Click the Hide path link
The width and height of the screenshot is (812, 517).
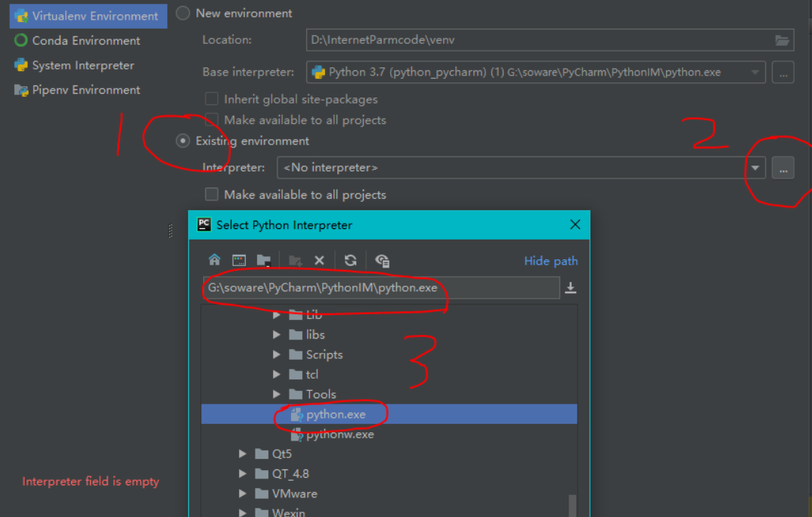click(550, 261)
